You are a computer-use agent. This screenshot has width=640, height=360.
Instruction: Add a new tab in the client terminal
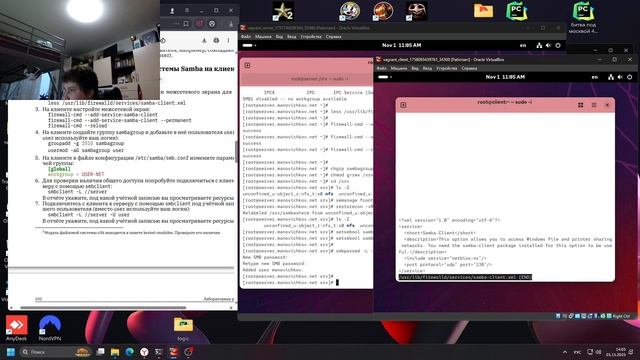(x=403, y=105)
